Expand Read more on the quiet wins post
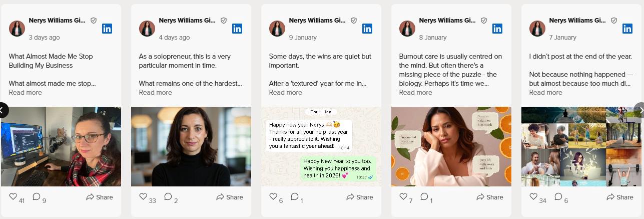The height and width of the screenshot is (219, 644). (285, 92)
